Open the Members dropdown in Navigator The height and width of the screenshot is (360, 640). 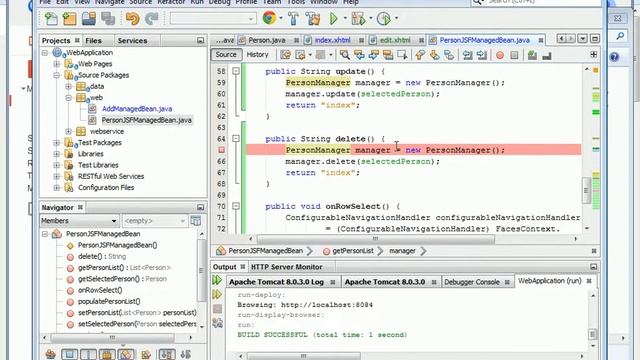pos(80,221)
